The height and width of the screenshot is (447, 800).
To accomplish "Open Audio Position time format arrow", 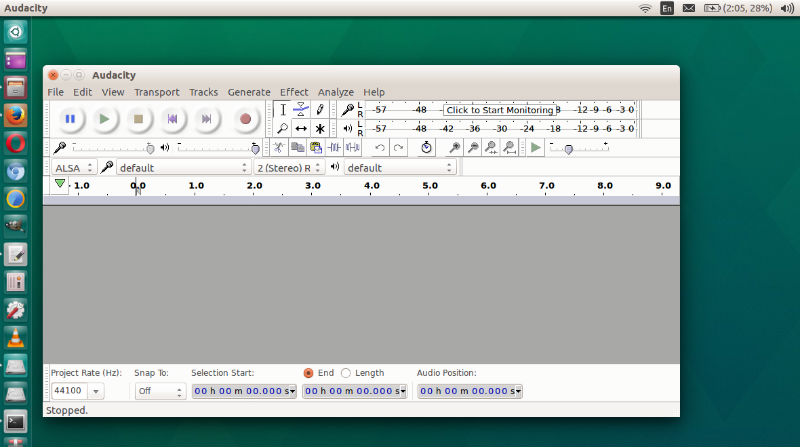I will point(518,391).
